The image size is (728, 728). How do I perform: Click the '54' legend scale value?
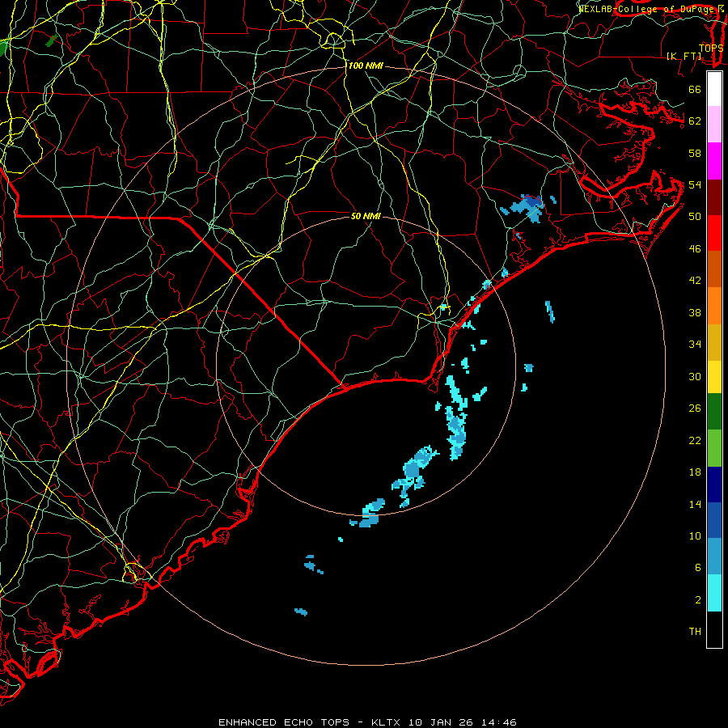[x=695, y=184]
